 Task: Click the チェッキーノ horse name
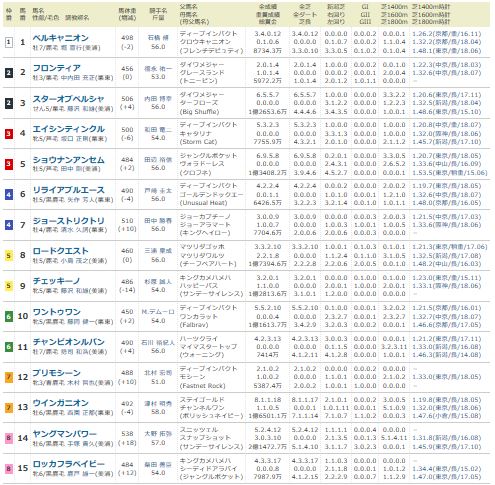click(56, 281)
